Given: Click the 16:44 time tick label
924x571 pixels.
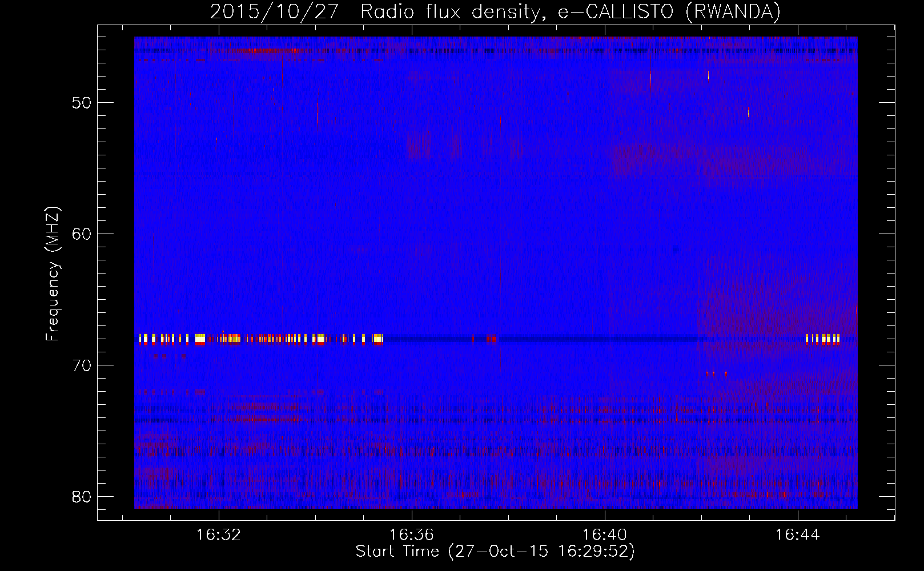Looking at the screenshot, I should 797,535.
